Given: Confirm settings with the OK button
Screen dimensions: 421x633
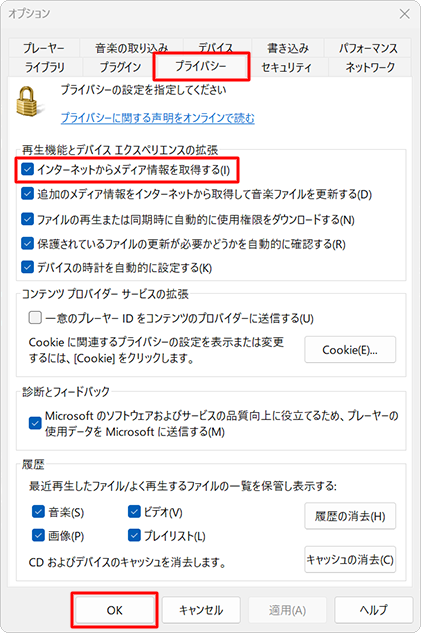Looking at the screenshot, I should 115,610.
